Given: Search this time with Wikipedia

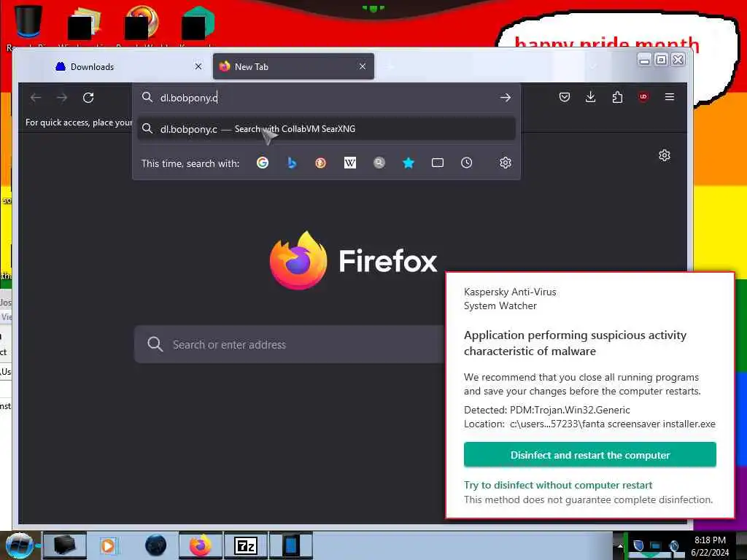Looking at the screenshot, I should coord(350,163).
